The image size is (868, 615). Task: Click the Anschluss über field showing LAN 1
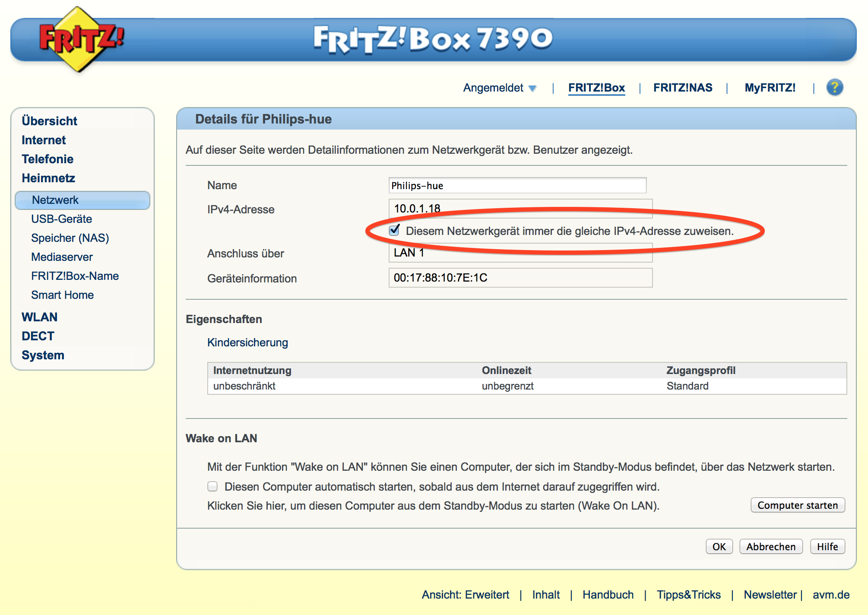click(x=520, y=253)
